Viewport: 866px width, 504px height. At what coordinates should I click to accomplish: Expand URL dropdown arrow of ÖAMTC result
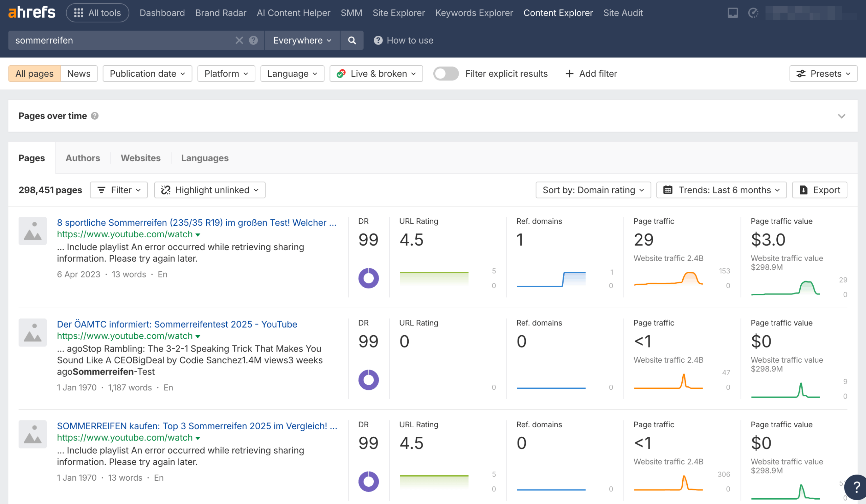coord(198,336)
